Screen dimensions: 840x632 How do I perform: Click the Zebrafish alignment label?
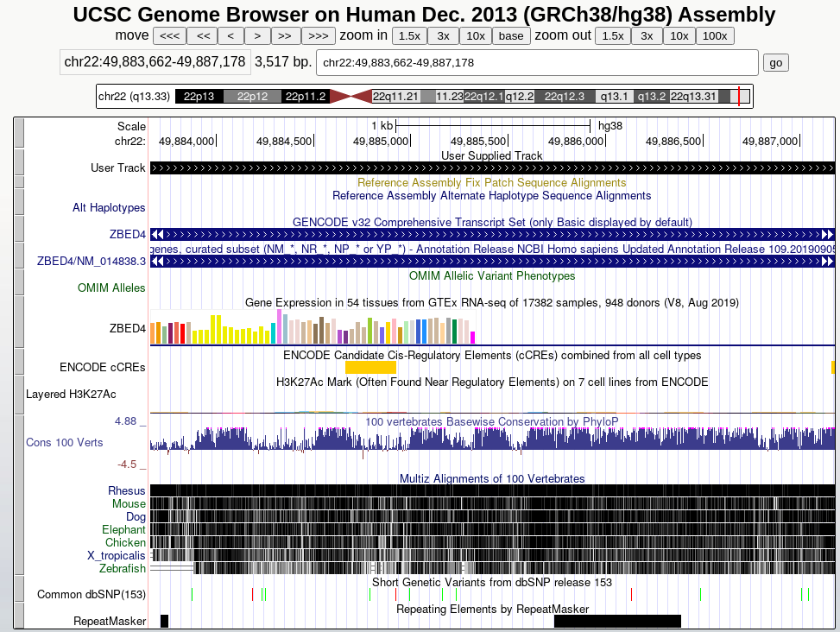click(122, 568)
